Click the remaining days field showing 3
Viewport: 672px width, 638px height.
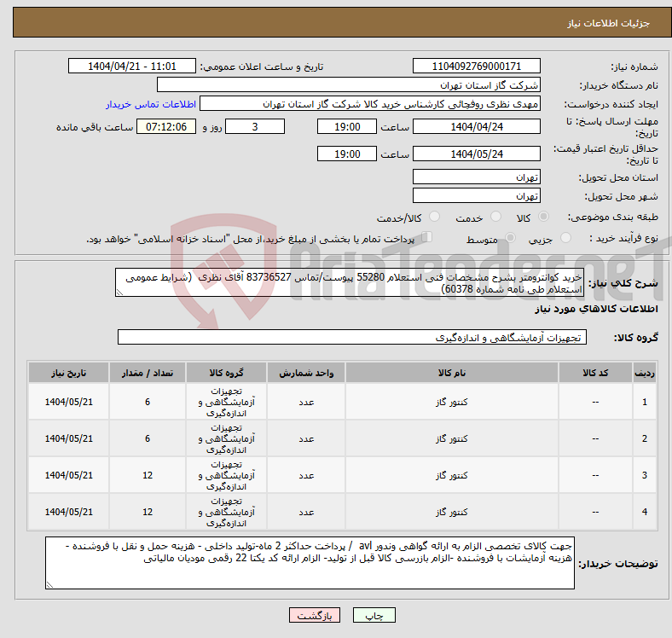point(255,126)
